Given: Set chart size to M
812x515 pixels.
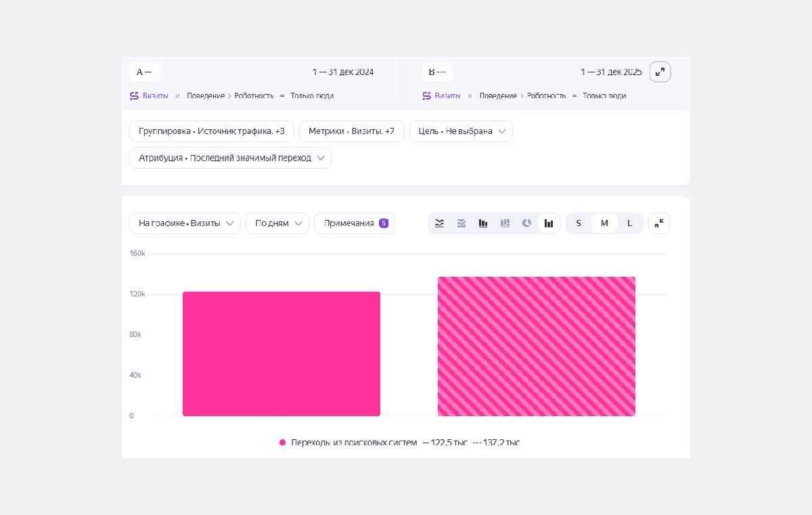Looking at the screenshot, I should click(x=604, y=223).
